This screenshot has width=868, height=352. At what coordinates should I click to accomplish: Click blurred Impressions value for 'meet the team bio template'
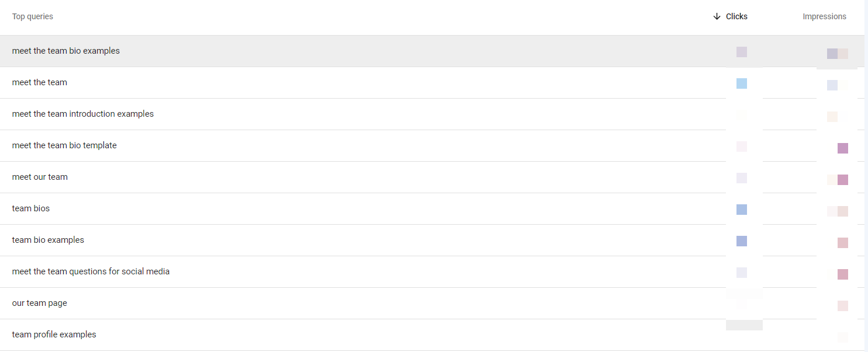(x=842, y=148)
